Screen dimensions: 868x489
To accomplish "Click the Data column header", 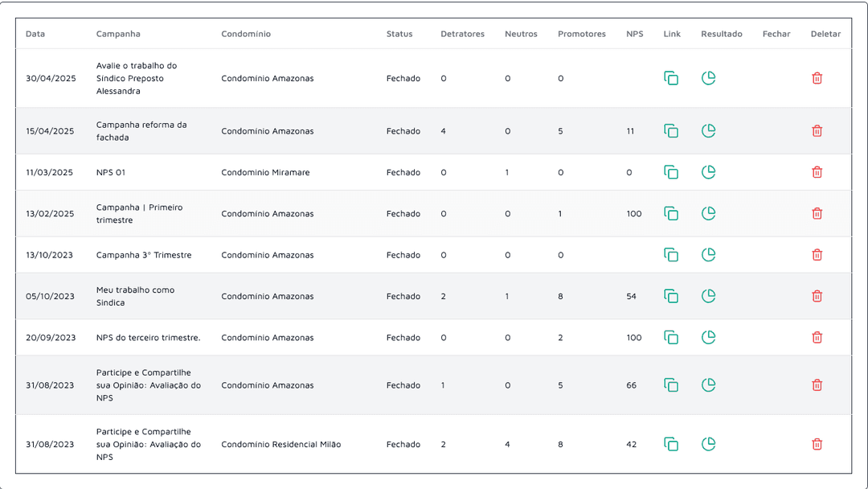I will pyautogui.click(x=35, y=34).
